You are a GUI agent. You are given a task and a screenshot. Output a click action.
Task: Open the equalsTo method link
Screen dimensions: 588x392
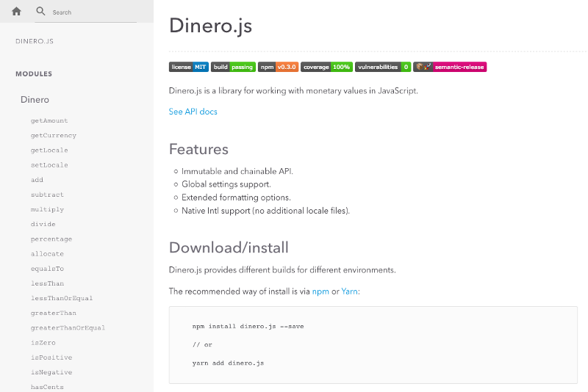tap(47, 269)
